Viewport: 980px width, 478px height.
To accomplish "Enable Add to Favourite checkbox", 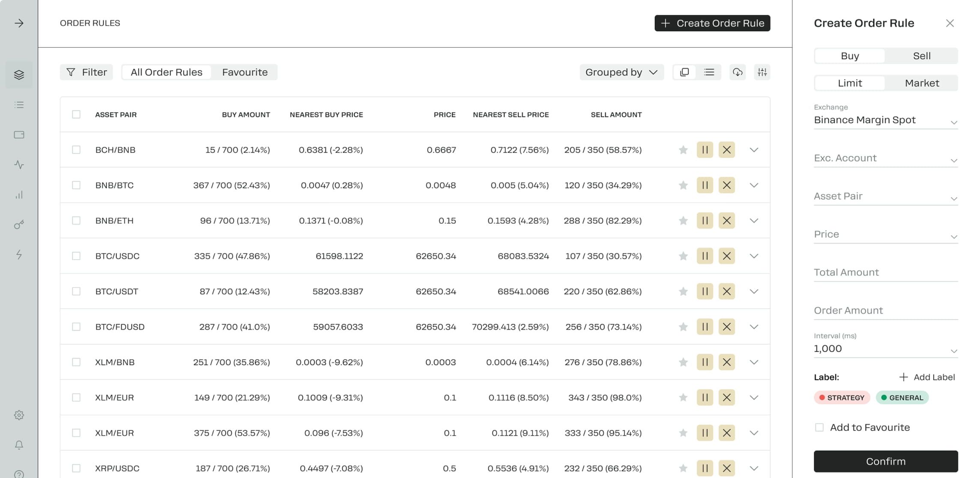I will point(819,427).
